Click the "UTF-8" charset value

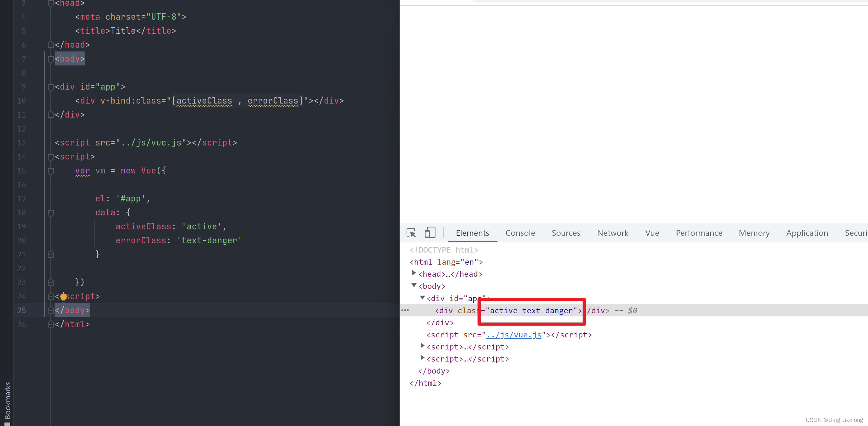pos(164,17)
